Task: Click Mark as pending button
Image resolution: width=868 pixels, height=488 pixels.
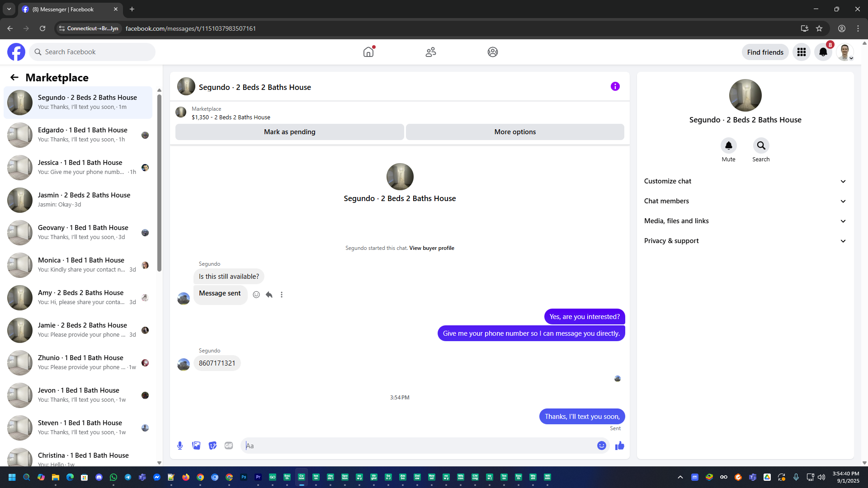Action: 289,132
